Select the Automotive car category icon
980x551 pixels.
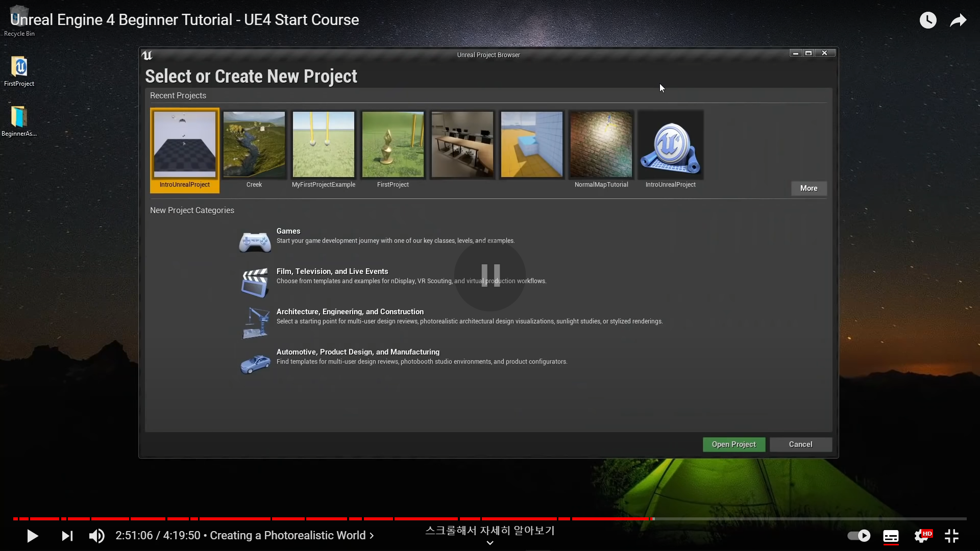(x=255, y=363)
